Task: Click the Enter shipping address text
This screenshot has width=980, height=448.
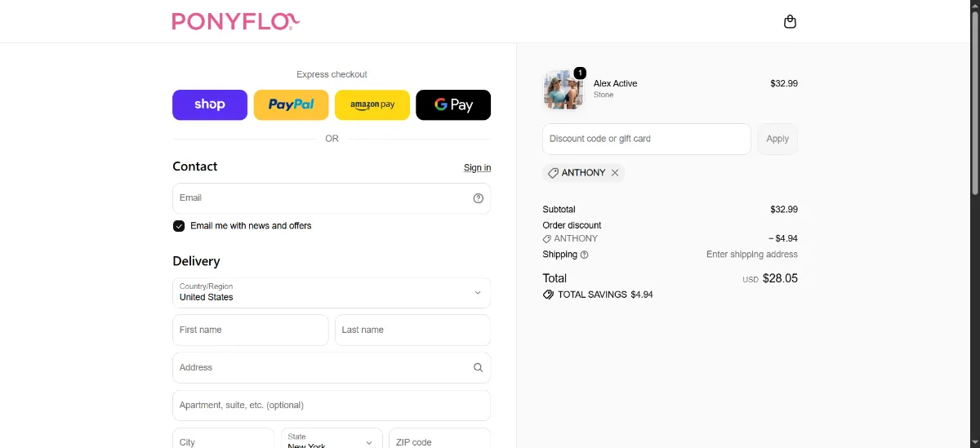Action: click(752, 255)
